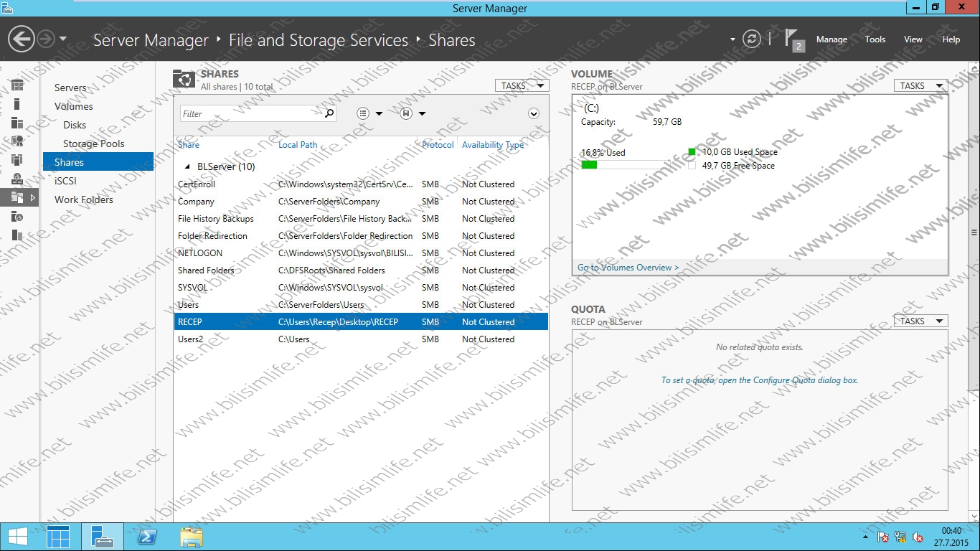
Task: Open the Windows Start button
Action: [18, 537]
